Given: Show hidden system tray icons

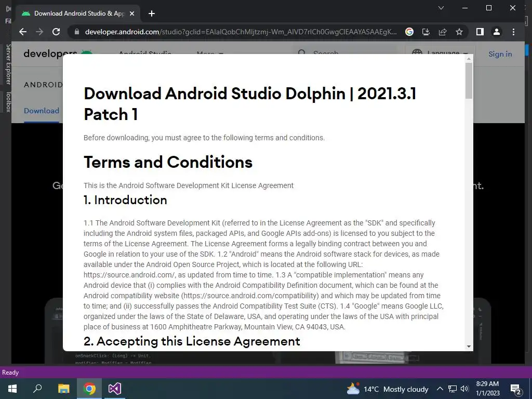Looking at the screenshot, I should click(440, 389).
